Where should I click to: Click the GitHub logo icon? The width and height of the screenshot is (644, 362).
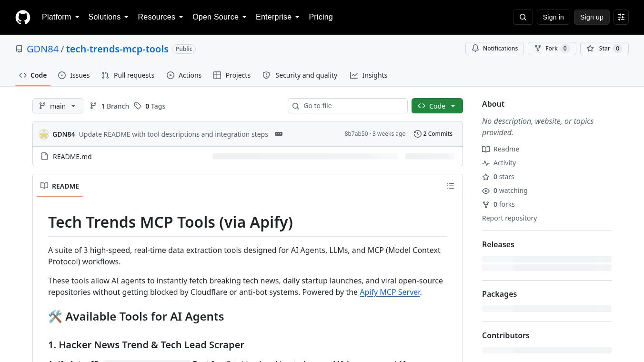pyautogui.click(x=23, y=17)
